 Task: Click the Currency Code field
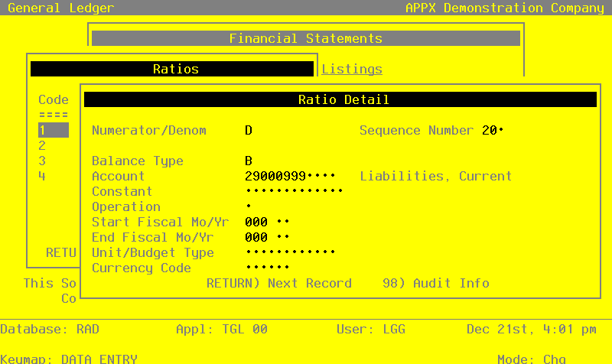(267, 268)
